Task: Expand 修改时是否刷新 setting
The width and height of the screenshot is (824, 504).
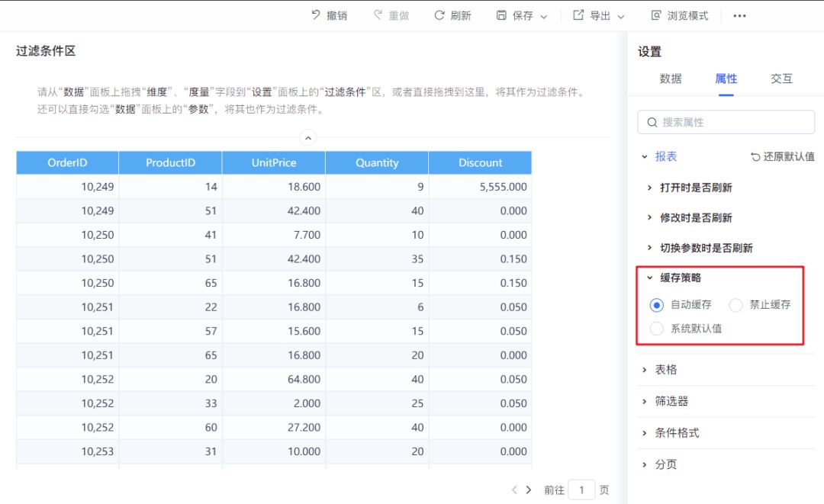Action: [649, 217]
